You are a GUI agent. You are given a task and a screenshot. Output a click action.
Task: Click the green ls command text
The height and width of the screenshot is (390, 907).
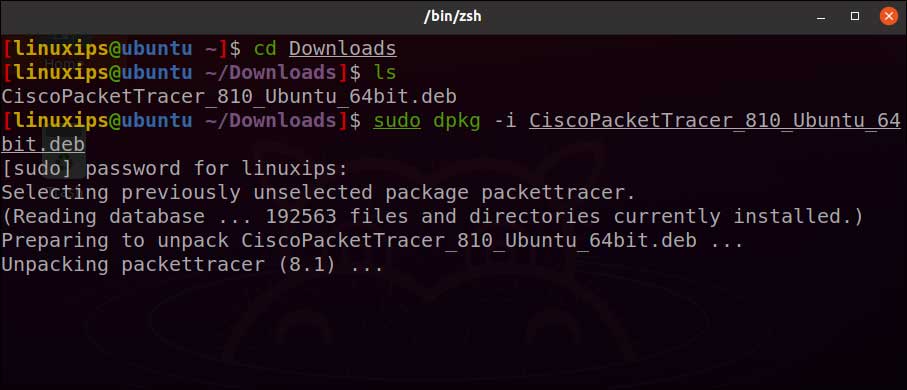click(385, 72)
